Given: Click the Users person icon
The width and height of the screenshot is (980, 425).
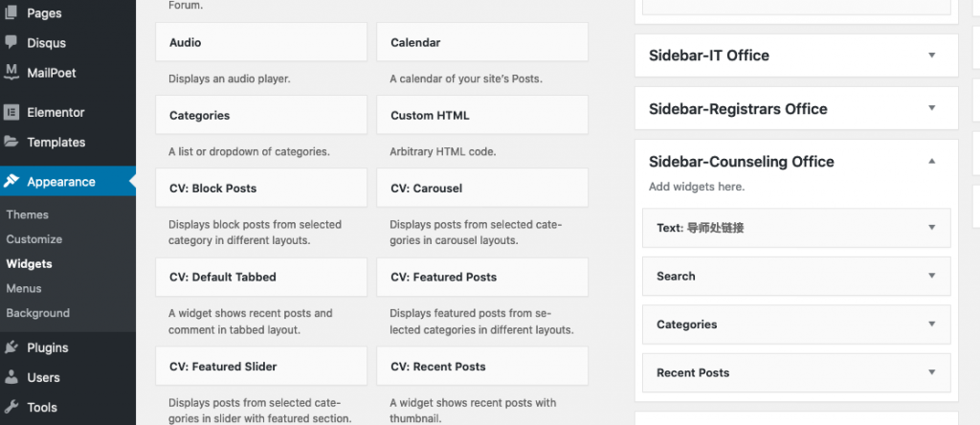Looking at the screenshot, I should (x=11, y=377).
